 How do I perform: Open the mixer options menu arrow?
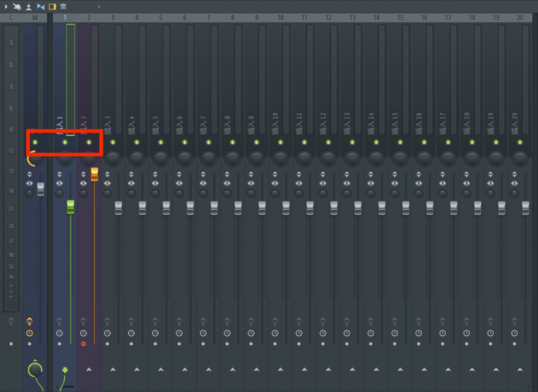(6, 6)
